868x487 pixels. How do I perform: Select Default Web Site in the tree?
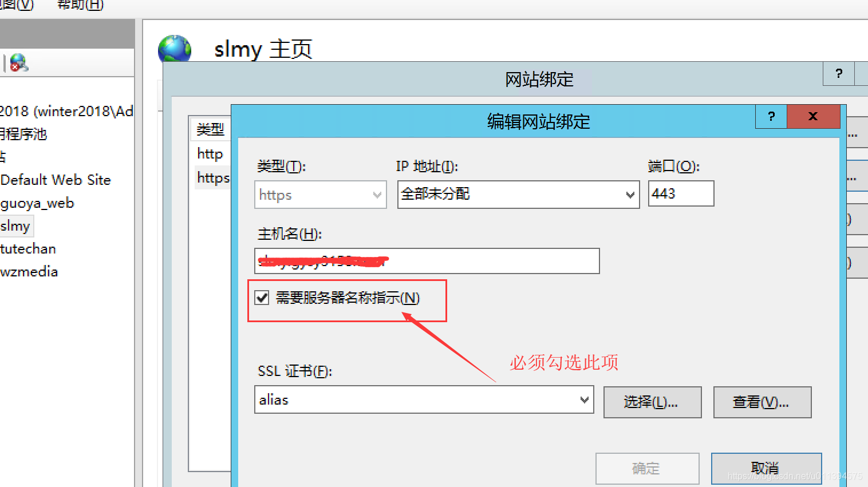(56, 180)
